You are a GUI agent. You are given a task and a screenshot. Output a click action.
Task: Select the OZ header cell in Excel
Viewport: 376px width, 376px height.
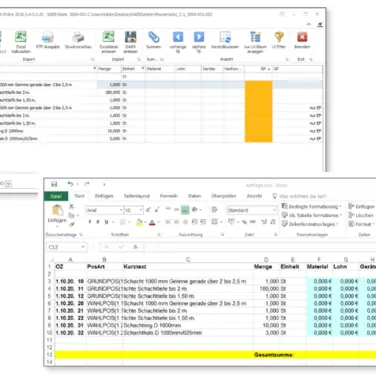point(70,267)
